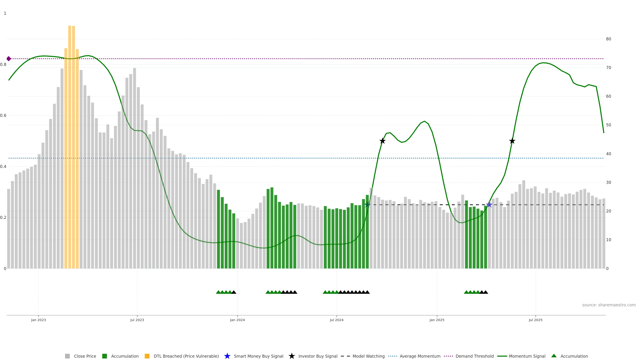This screenshot has height=362, width=644.
Task: Click the green triangle Accumulation legend icon
Action: [x=554, y=356]
